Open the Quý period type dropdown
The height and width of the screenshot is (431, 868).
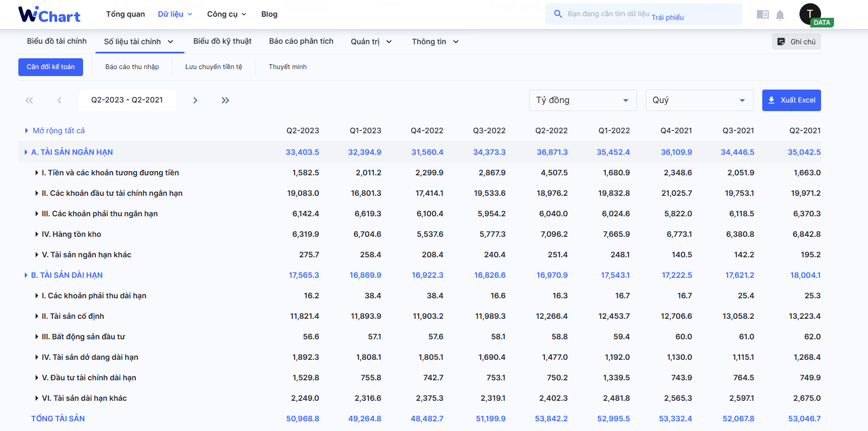tap(700, 100)
